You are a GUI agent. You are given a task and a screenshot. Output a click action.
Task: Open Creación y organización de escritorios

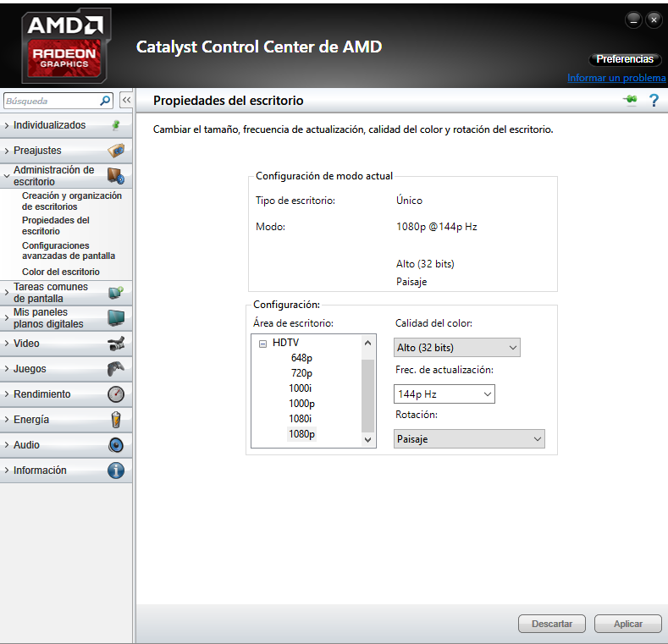pyautogui.click(x=72, y=201)
